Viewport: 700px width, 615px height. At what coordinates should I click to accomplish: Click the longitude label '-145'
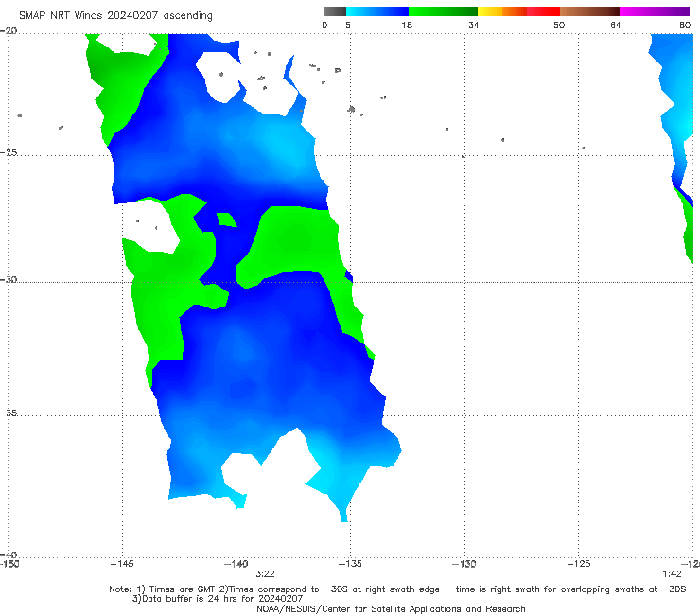tap(122, 564)
